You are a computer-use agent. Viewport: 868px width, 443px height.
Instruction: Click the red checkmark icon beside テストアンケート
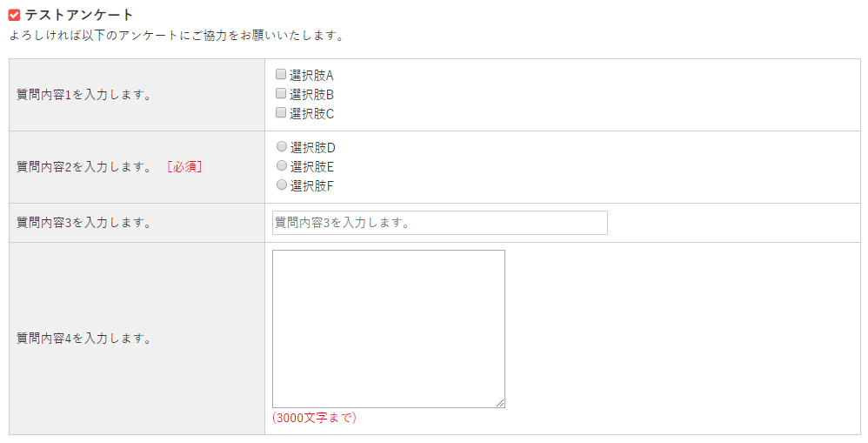(14, 15)
